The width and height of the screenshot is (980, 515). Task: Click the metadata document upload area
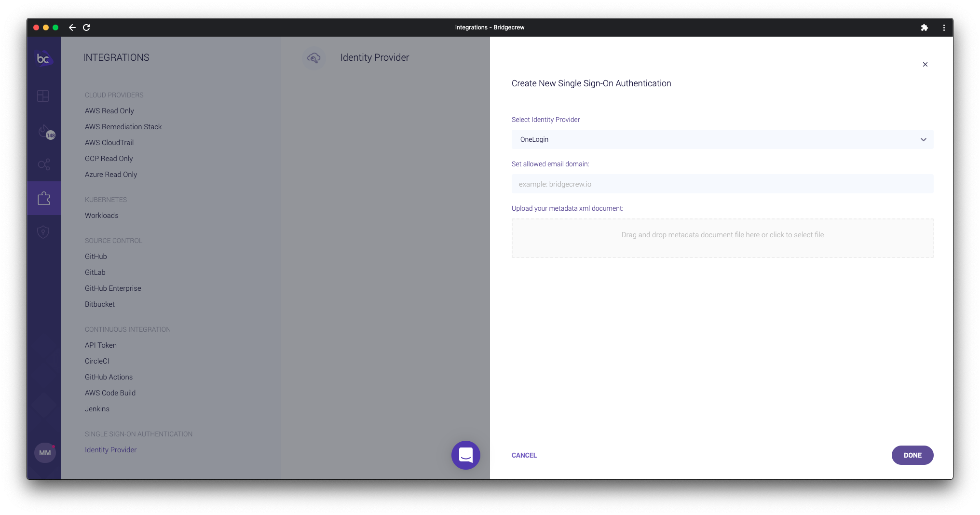coord(722,238)
